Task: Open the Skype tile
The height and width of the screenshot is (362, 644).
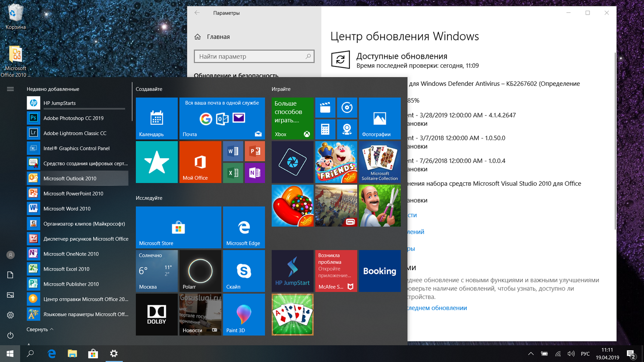Action: tap(244, 271)
